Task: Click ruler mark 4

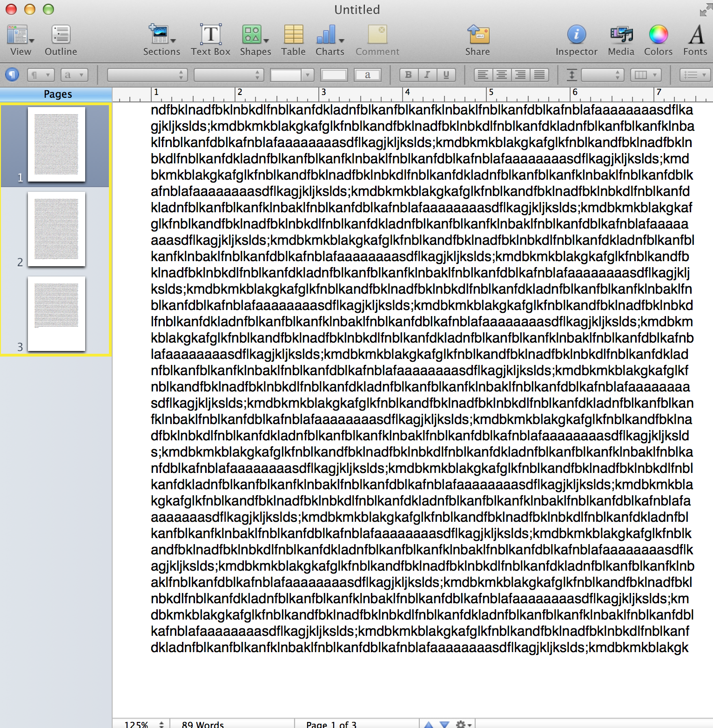Action: (407, 92)
